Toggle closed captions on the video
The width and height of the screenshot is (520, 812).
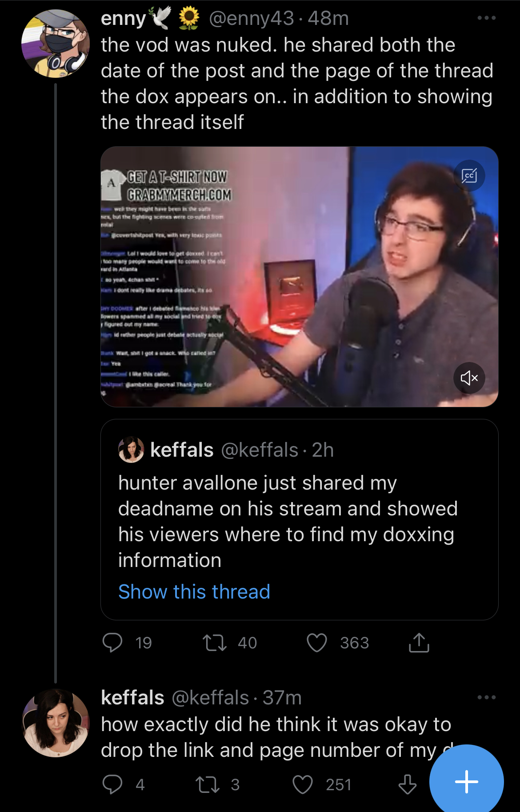click(x=469, y=176)
